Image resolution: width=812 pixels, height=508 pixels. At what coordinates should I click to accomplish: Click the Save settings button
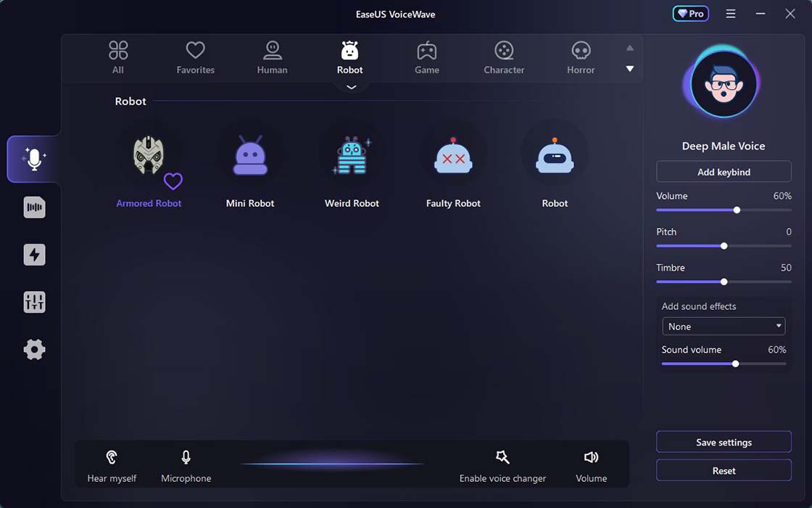click(724, 442)
